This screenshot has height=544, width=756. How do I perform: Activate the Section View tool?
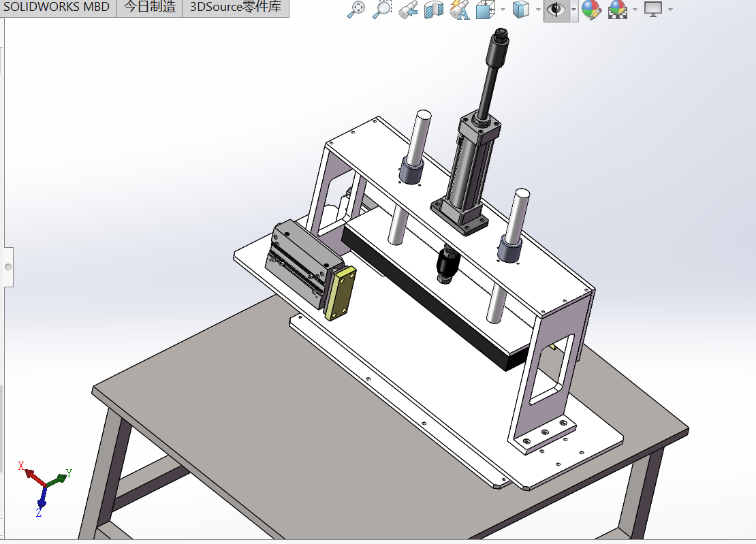pyautogui.click(x=433, y=10)
